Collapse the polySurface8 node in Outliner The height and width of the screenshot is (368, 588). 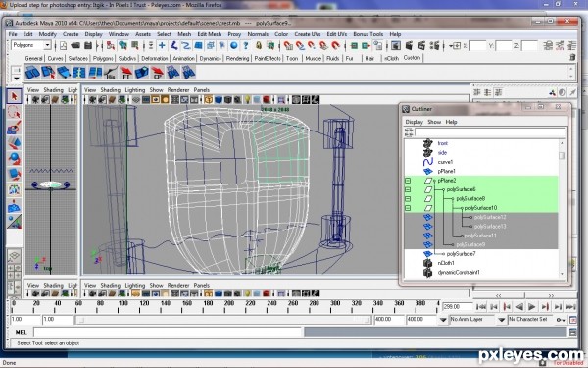pyautogui.click(x=408, y=199)
